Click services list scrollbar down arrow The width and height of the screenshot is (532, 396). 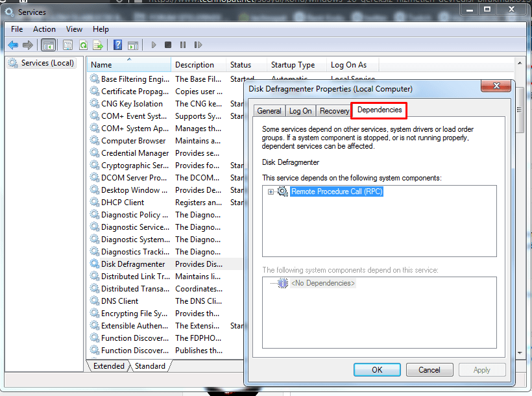[520, 353]
